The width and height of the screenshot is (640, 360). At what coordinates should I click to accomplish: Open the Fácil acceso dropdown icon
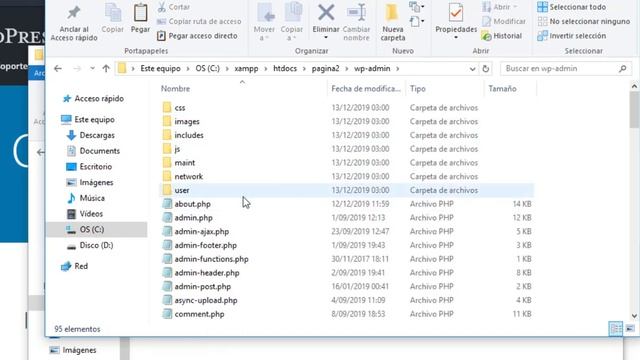[417, 21]
